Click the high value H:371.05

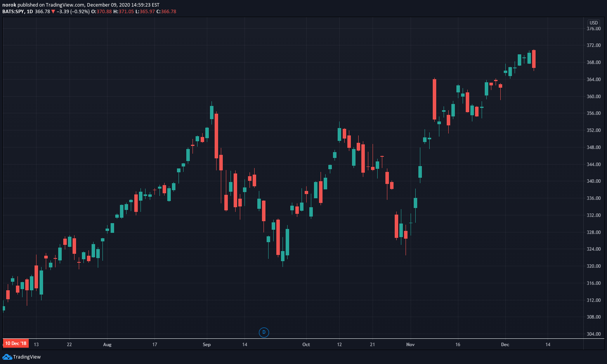coord(123,12)
